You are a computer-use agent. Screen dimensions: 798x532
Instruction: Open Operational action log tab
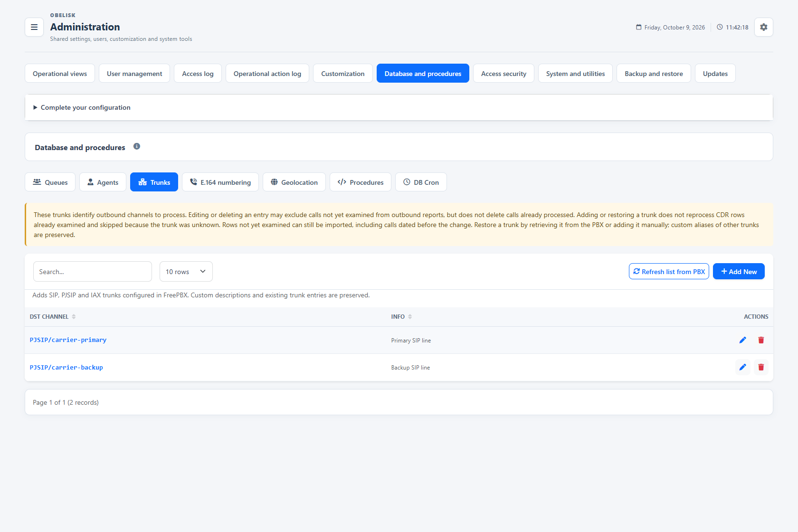pos(267,73)
